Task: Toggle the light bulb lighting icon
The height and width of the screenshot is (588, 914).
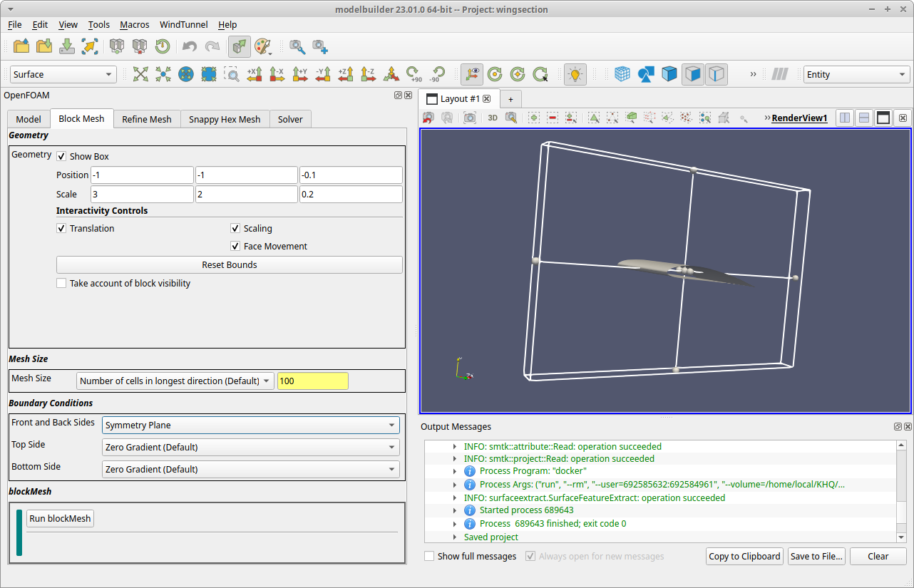Action: click(575, 74)
